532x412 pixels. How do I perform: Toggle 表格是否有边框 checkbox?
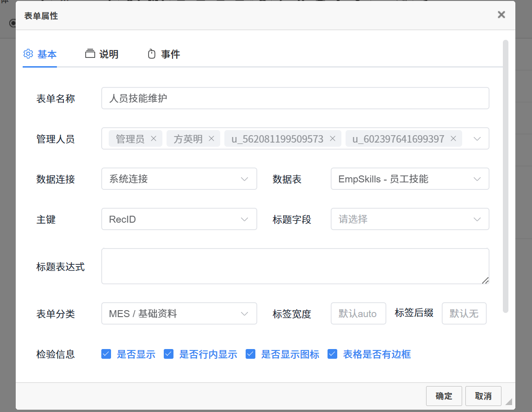click(332, 355)
